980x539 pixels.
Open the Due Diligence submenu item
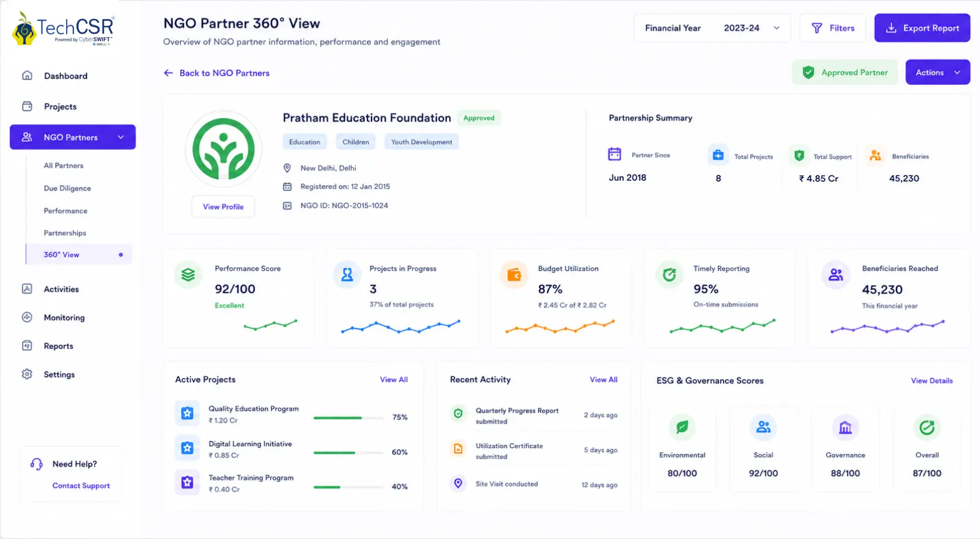point(67,188)
